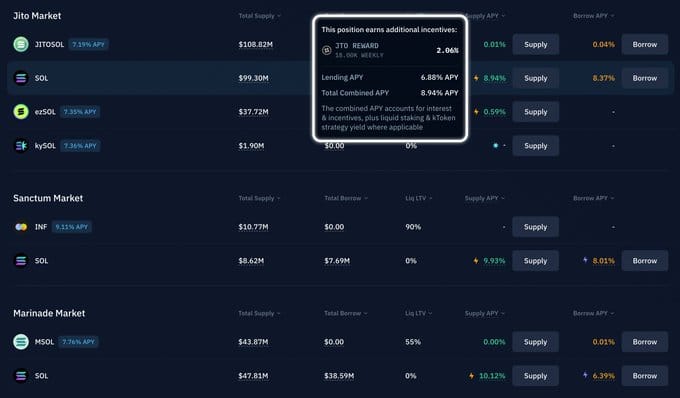Click the ezSOL token icon
680x398 pixels.
point(21,112)
